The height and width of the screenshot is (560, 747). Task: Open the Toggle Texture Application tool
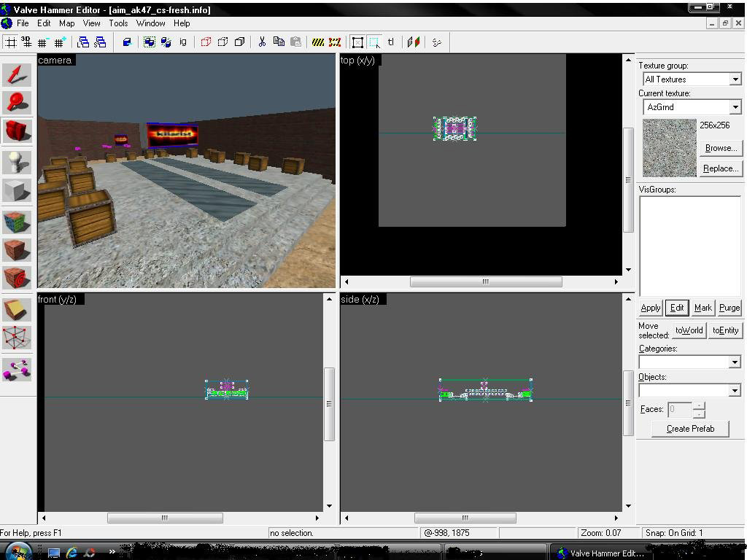[x=18, y=222]
